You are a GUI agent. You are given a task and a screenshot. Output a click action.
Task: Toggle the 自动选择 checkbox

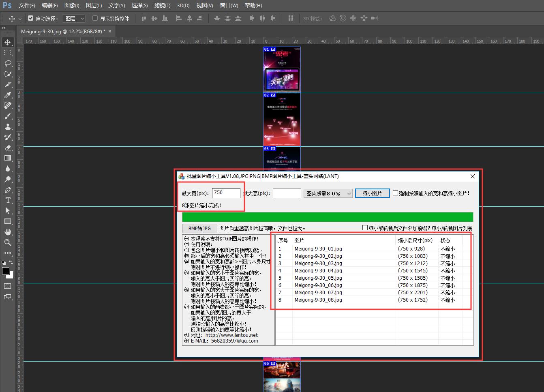(x=30, y=18)
